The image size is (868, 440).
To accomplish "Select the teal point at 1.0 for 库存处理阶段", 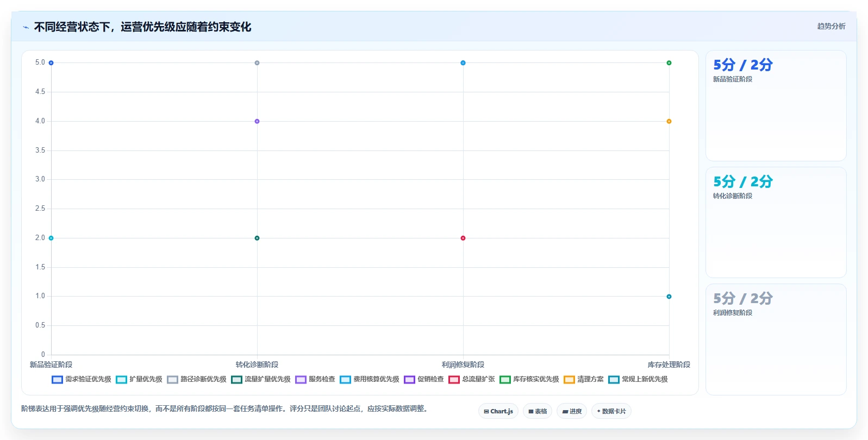I will pyautogui.click(x=669, y=297).
